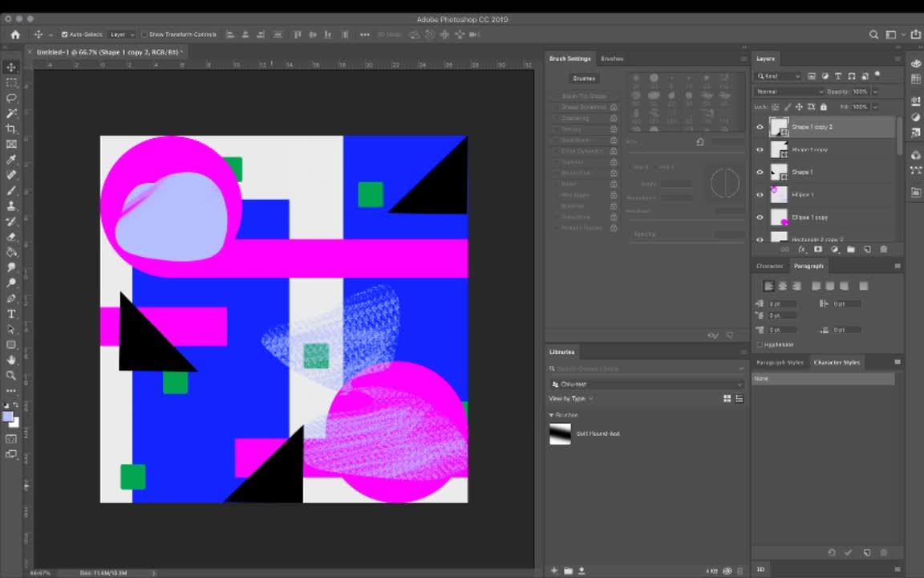Click the Brushes button in Brush Settings
924x578 pixels.
[x=584, y=78]
